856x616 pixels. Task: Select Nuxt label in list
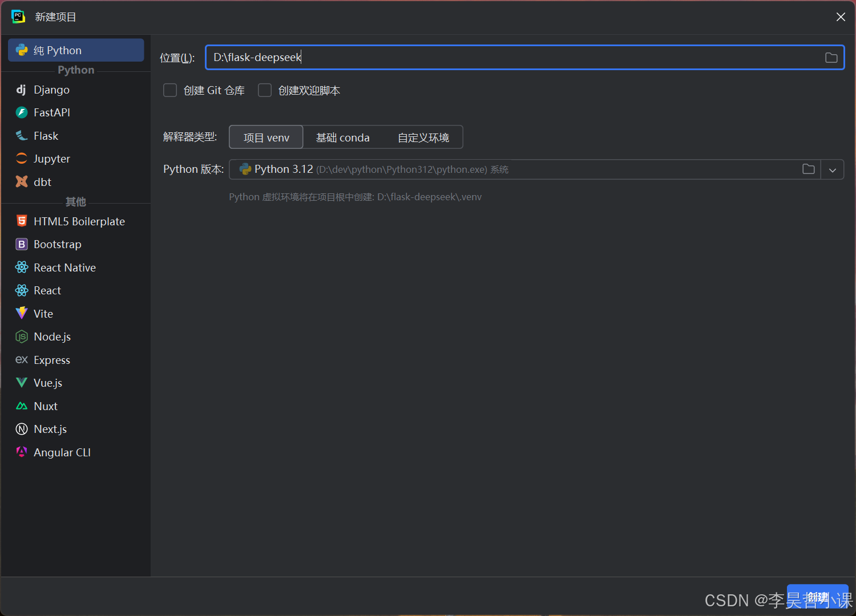pos(46,406)
